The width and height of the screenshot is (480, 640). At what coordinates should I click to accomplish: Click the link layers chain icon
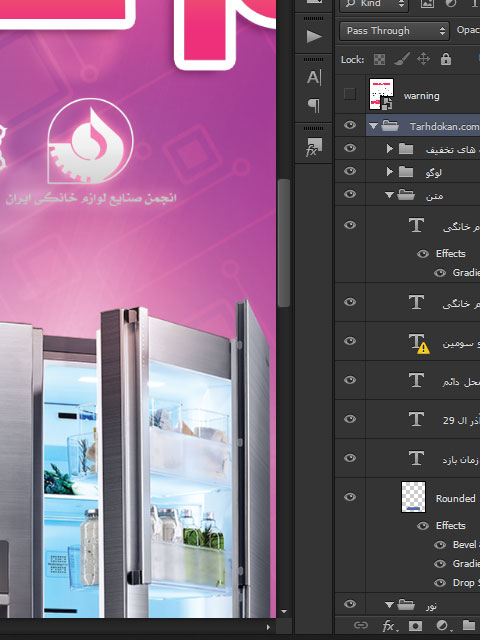pyautogui.click(x=361, y=625)
